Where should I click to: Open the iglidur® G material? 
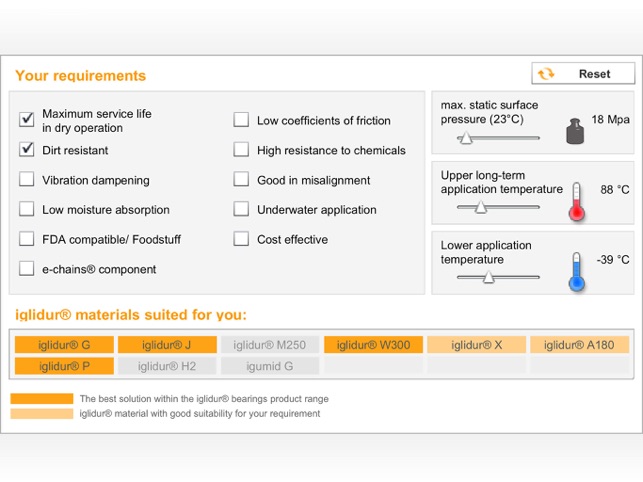[x=64, y=345]
